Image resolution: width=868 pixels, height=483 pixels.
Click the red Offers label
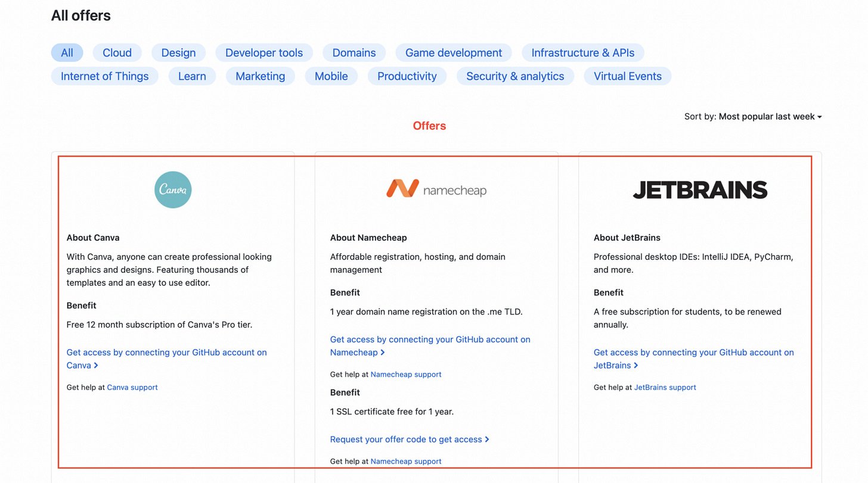429,126
